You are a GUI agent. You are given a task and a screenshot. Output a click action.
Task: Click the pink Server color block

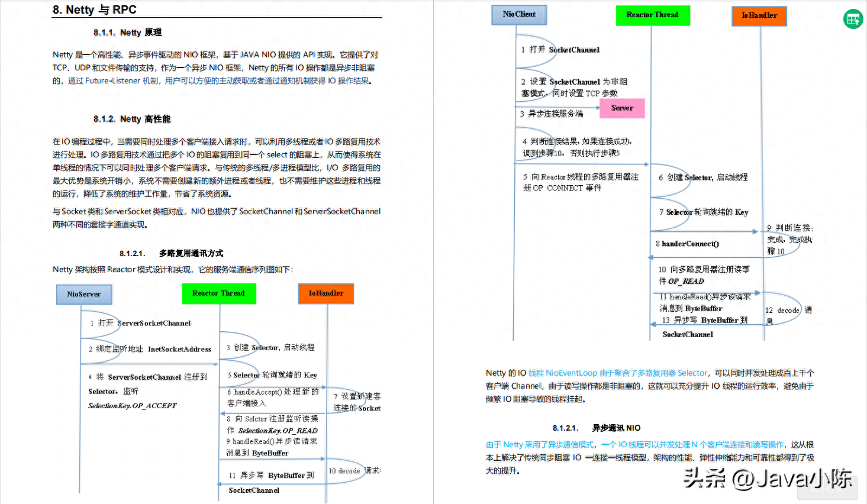622,108
